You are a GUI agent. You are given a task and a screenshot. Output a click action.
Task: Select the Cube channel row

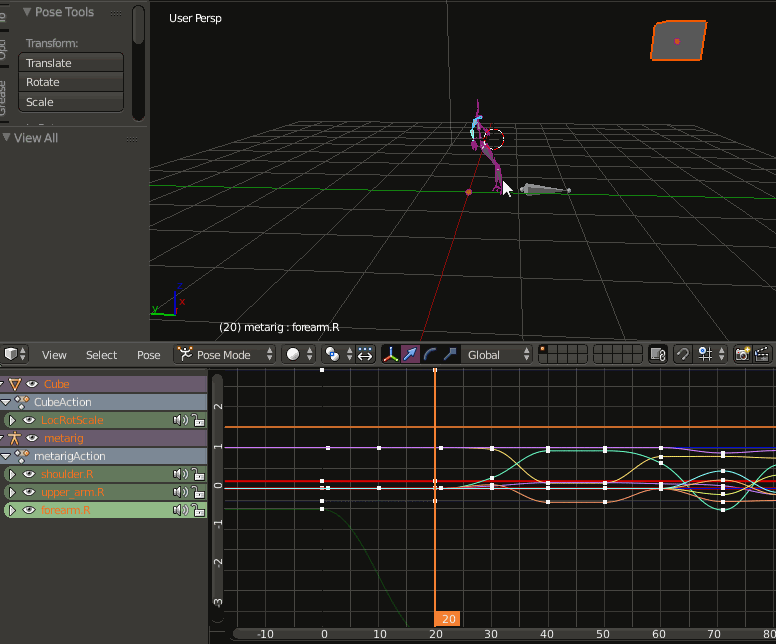103,384
